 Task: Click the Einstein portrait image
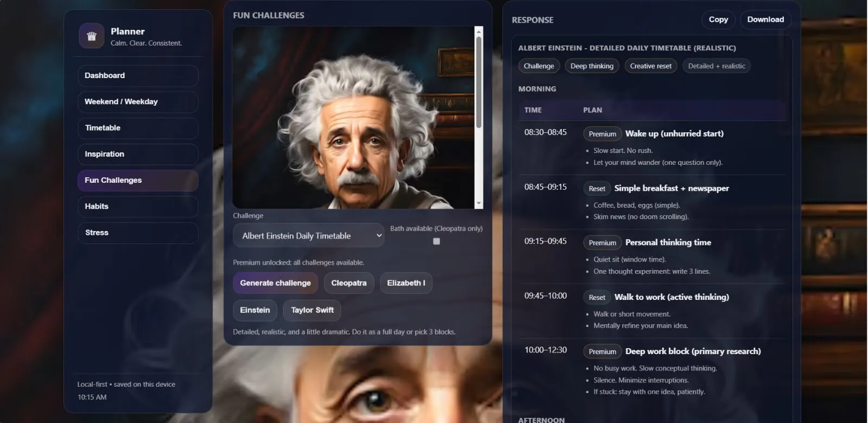tap(354, 118)
